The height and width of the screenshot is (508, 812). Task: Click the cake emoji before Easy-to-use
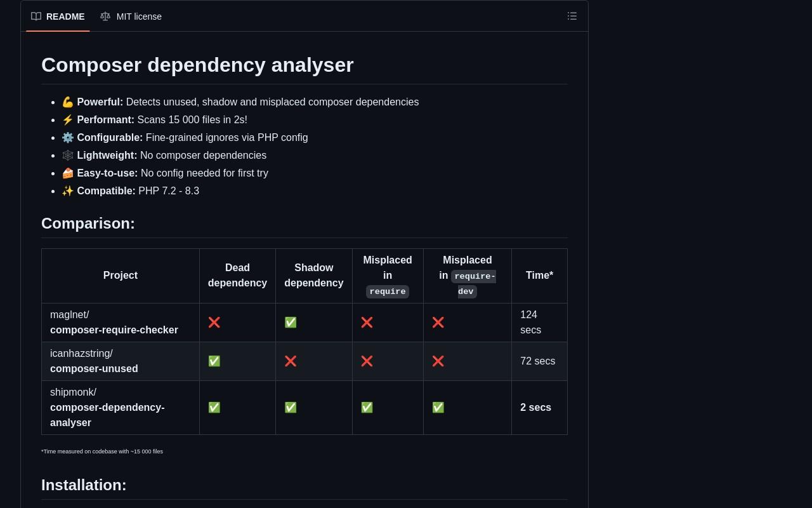pyautogui.click(x=68, y=173)
